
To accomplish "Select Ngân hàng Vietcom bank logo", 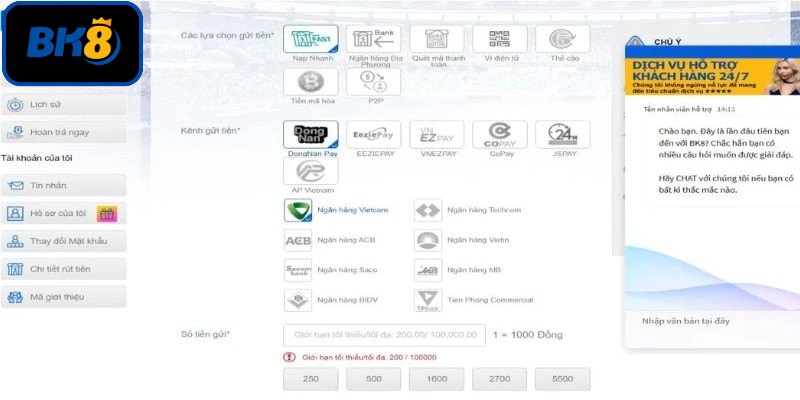I will 298,210.
